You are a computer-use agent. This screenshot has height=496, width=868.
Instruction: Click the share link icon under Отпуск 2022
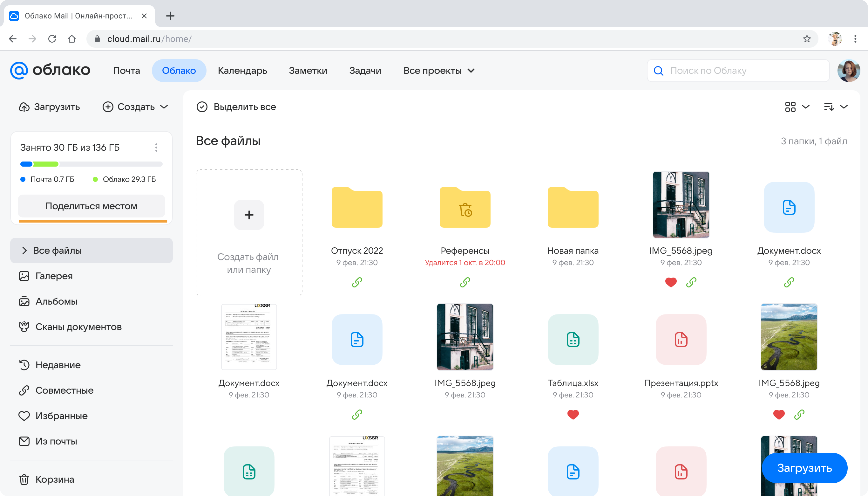[x=357, y=282]
